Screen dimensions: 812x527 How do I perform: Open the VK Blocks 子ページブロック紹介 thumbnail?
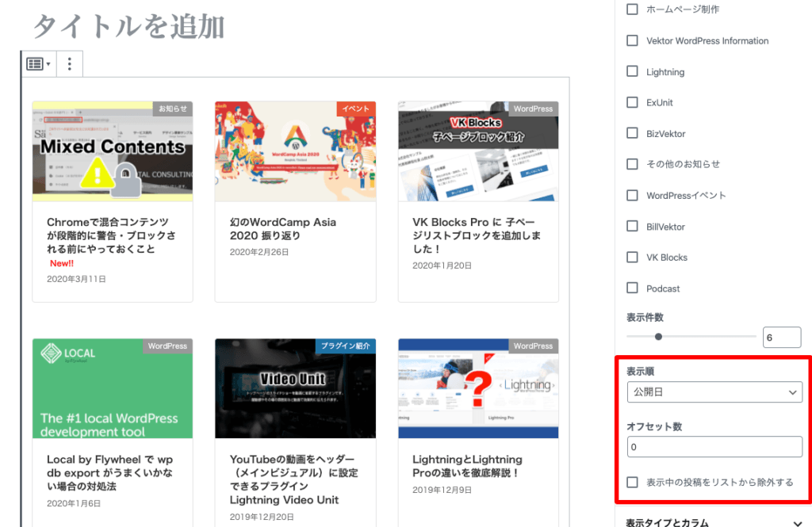click(x=478, y=151)
